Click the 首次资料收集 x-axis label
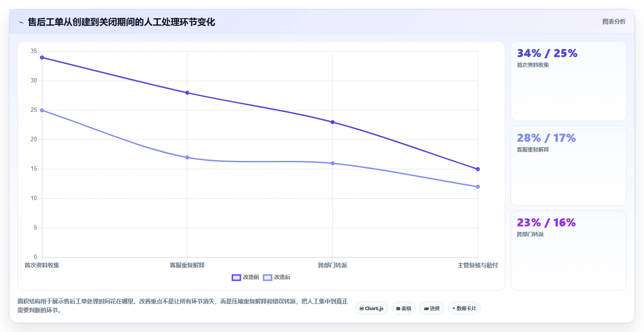This screenshot has width=644, height=332. pyautogui.click(x=42, y=265)
